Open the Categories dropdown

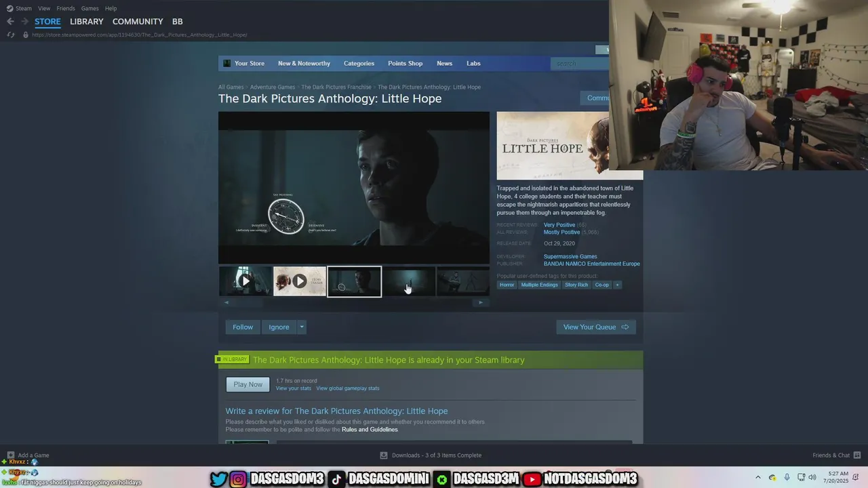(x=359, y=63)
